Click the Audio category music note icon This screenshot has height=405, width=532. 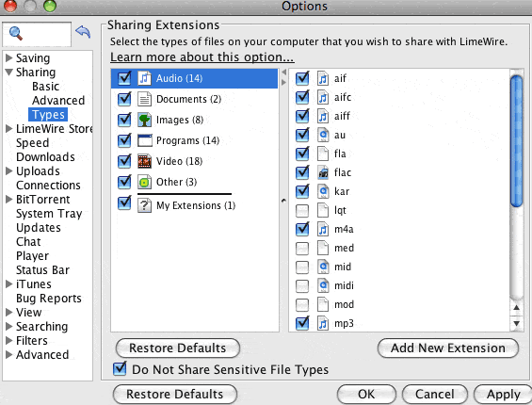[145, 78]
